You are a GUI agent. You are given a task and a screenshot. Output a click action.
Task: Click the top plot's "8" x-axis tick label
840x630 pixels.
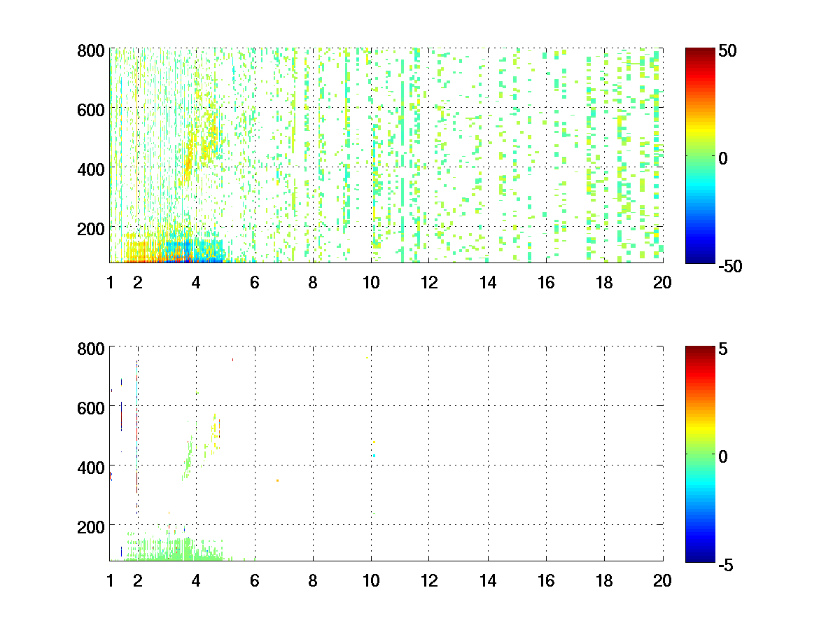[313, 283]
